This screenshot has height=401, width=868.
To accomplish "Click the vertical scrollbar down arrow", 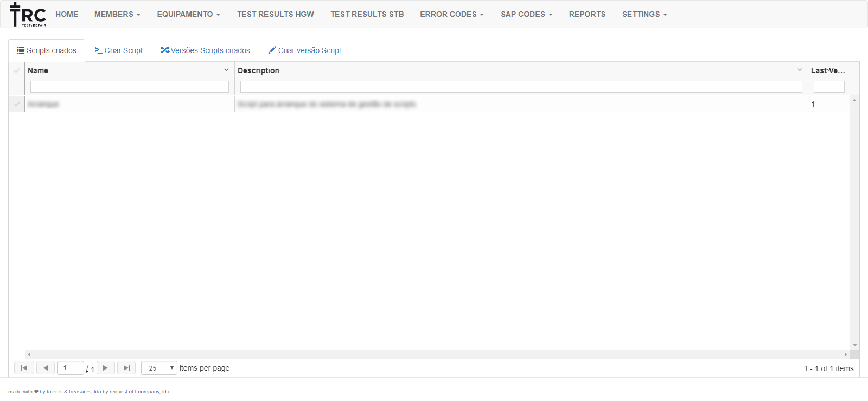I will (x=854, y=345).
